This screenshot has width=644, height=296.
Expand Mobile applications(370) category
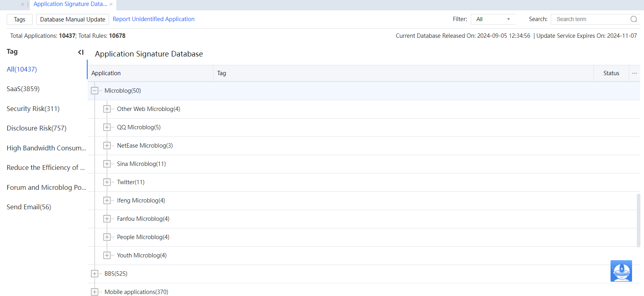tap(94, 292)
